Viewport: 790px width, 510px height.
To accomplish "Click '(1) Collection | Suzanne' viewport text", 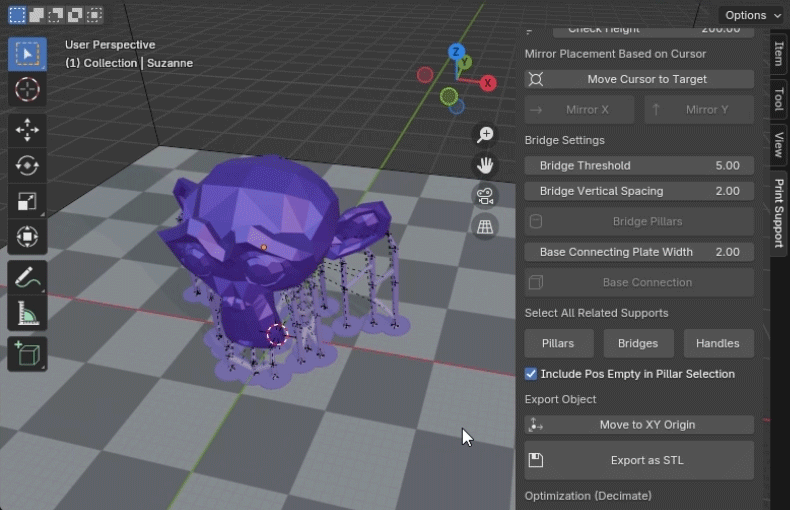I will pyautogui.click(x=129, y=63).
